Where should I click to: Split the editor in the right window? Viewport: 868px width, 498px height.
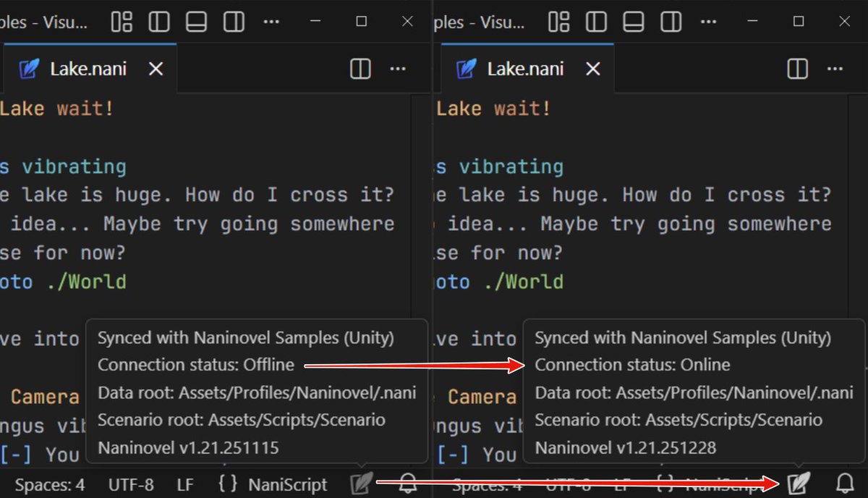click(x=797, y=69)
